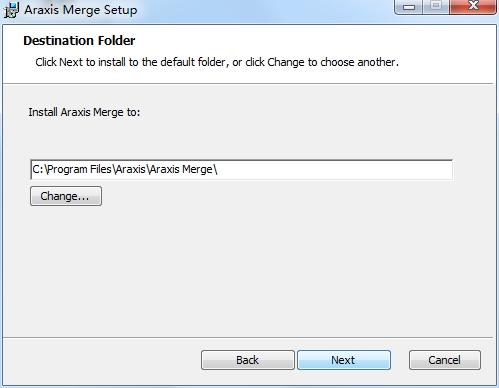Viewport: 499px width, 388px height.
Task: Click inside the install path field
Action: pyautogui.click(x=241, y=170)
